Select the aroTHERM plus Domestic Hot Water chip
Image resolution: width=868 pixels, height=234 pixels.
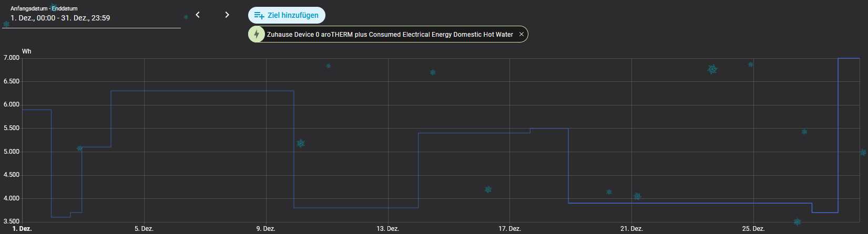coord(390,35)
